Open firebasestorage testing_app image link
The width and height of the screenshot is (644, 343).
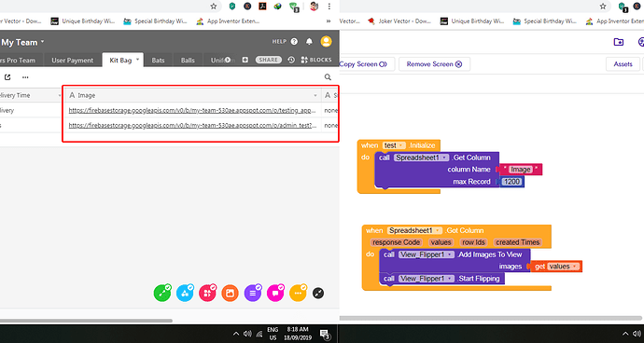coord(192,110)
